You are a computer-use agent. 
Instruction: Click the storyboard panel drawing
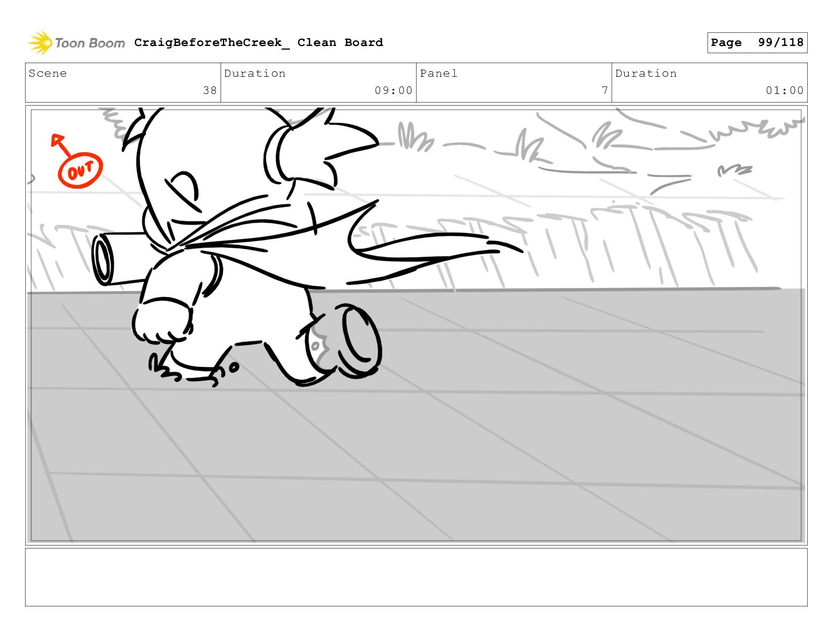tap(416, 325)
